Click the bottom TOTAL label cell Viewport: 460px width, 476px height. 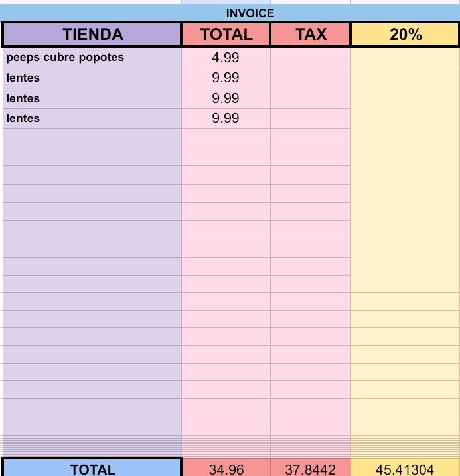tap(92, 468)
